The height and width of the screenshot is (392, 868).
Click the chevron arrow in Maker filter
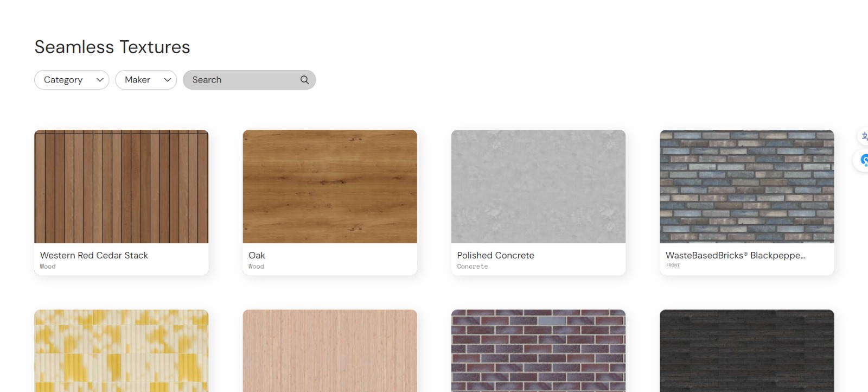click(167, 80)
